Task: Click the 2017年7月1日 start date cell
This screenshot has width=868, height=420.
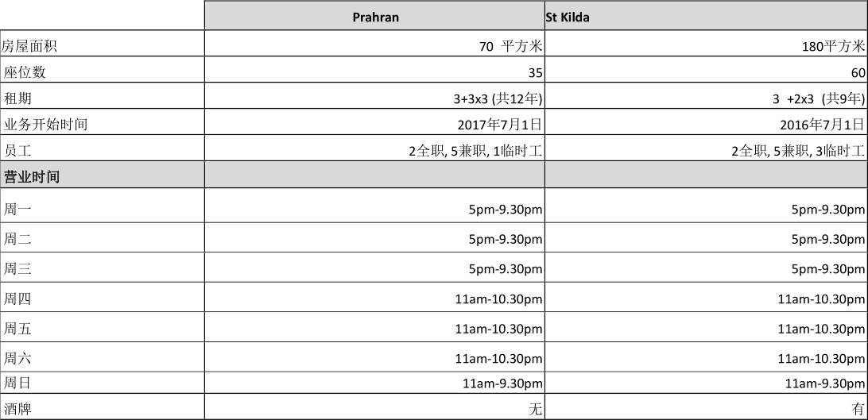Action: (x=500, y=124)
